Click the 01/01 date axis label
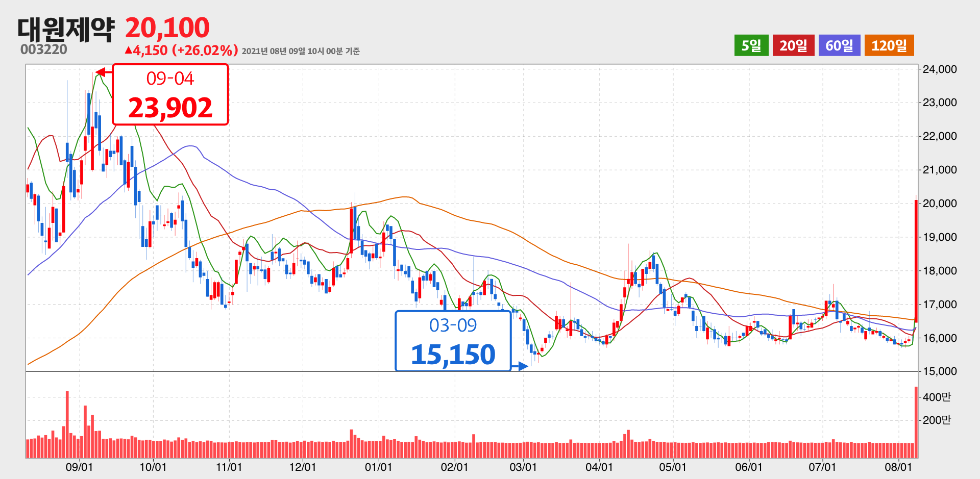980x479 pixels. 378,467
